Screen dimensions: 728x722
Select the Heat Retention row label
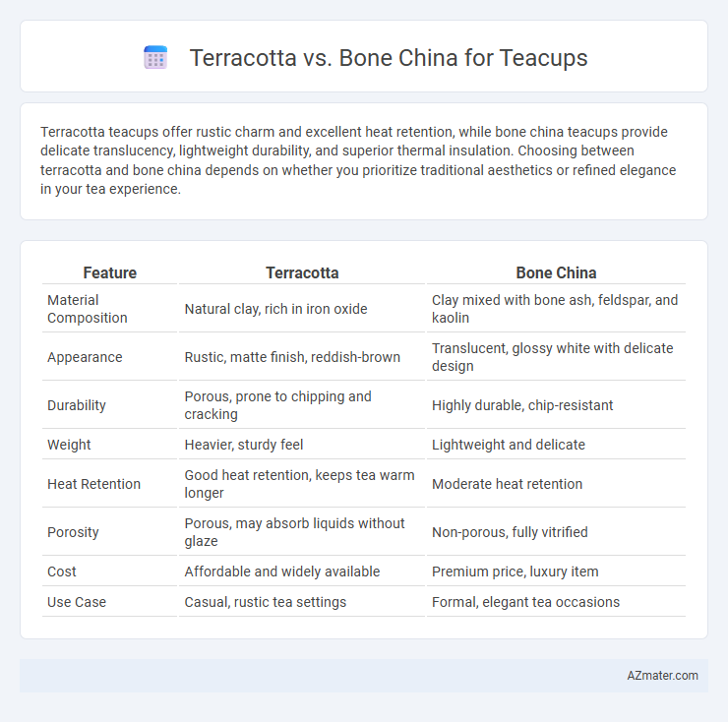93,484
